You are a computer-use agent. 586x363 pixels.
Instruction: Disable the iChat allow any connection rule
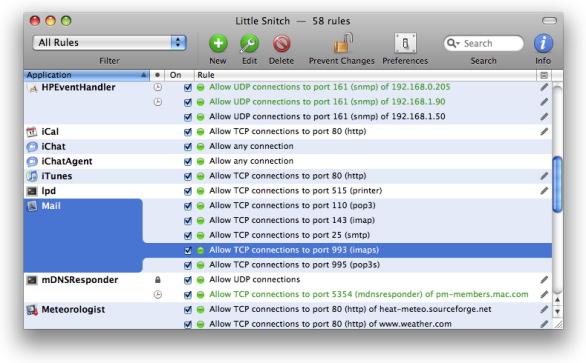188,147
